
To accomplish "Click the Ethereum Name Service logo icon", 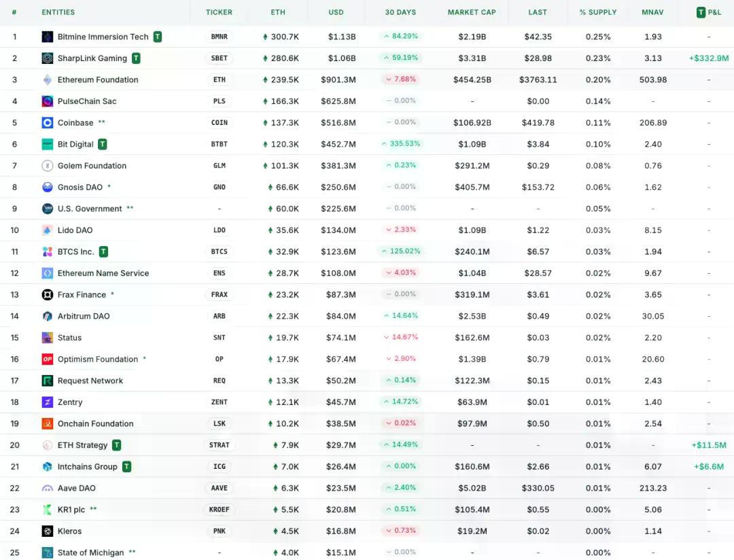I will 48,273.
